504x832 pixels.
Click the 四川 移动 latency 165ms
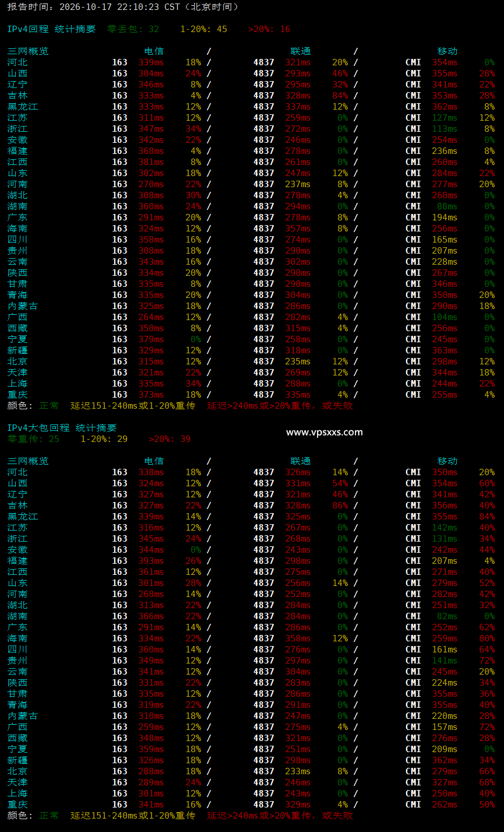click(445, 240)
